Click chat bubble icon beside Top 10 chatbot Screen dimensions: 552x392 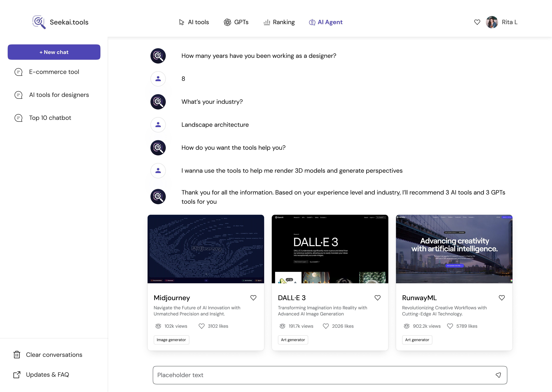18,118
